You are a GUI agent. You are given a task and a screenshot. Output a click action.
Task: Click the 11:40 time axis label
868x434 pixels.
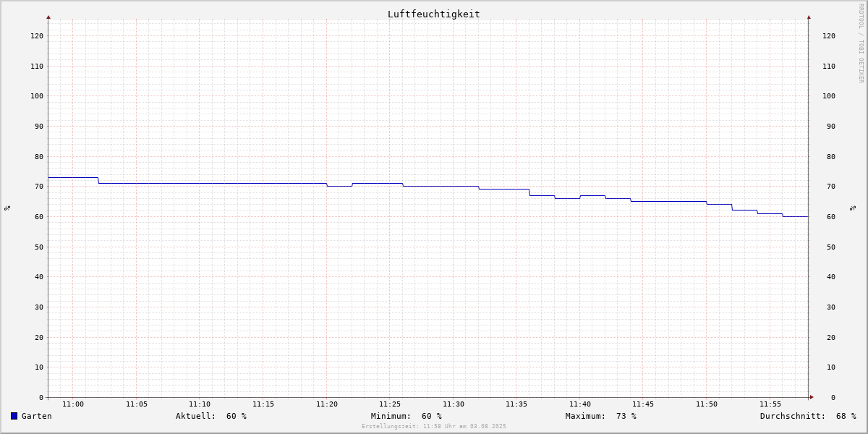pyautogui.click(x=580, y=404)
